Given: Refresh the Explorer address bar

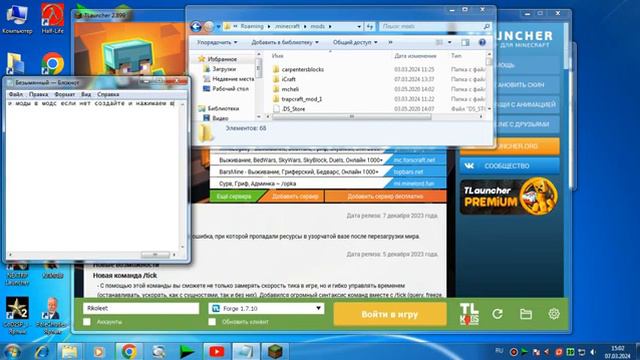Looking at the screenshot, I should click(x=370, y=27).
